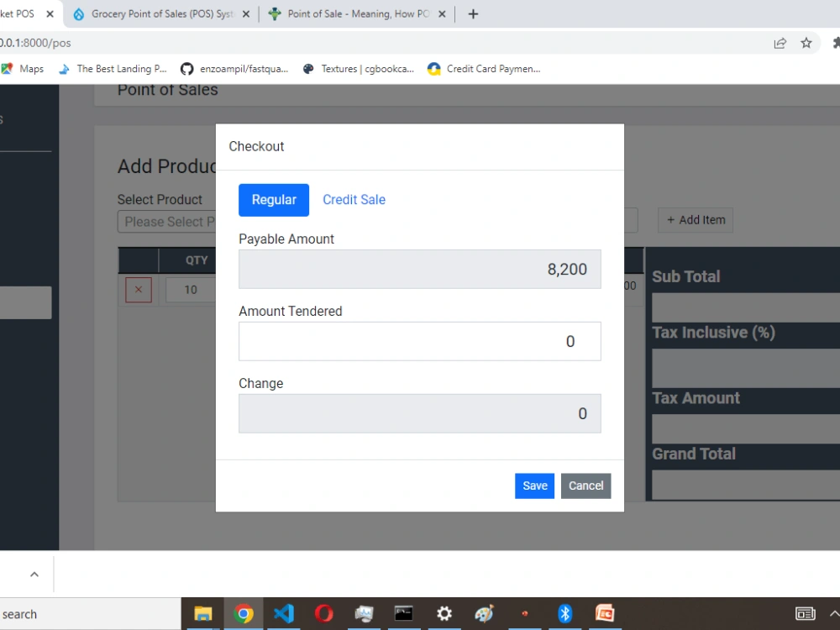Click the QTY field showing 10
Screen dimensions: 840x630
pos(191,290)
